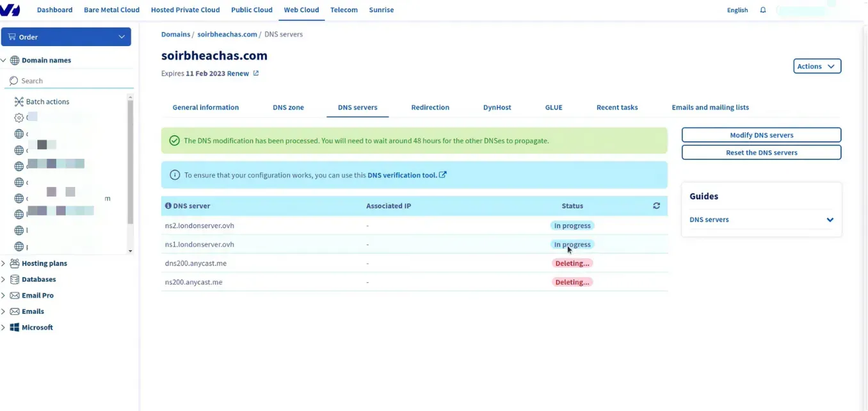The image size is (868, 411).
Task: Open the Recent tasks tab
Action: click(x=617, y=107)
